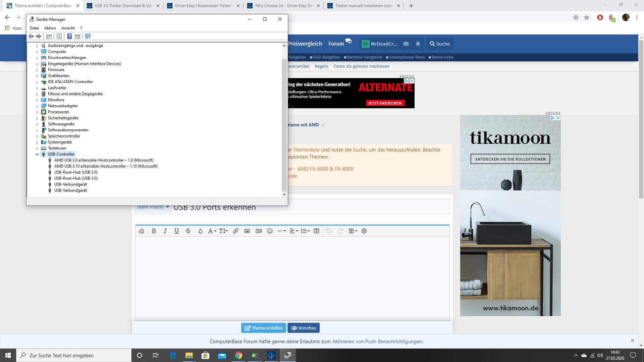Toggle strikethrough formatting in editor
644x362 pixels.
pos(188,231)
